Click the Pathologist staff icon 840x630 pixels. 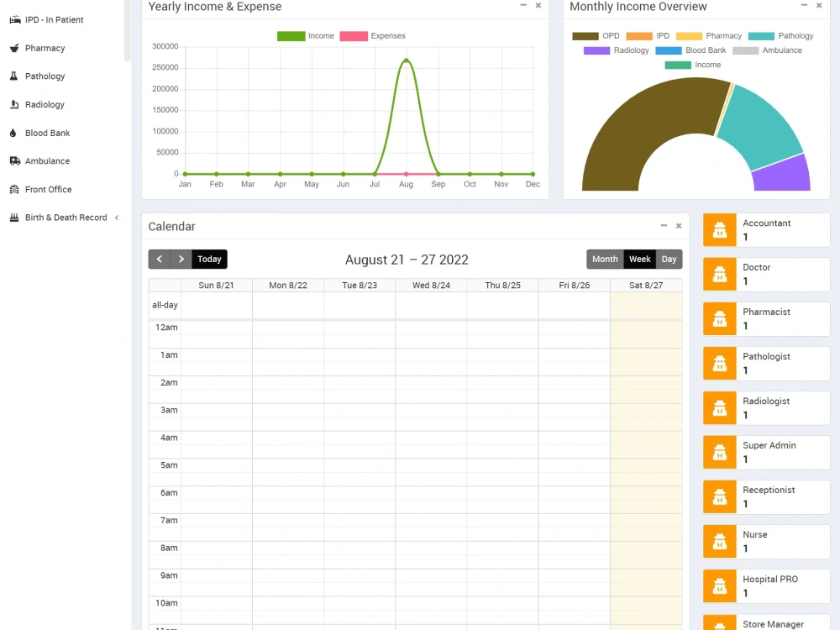click(x=720, y=364)
